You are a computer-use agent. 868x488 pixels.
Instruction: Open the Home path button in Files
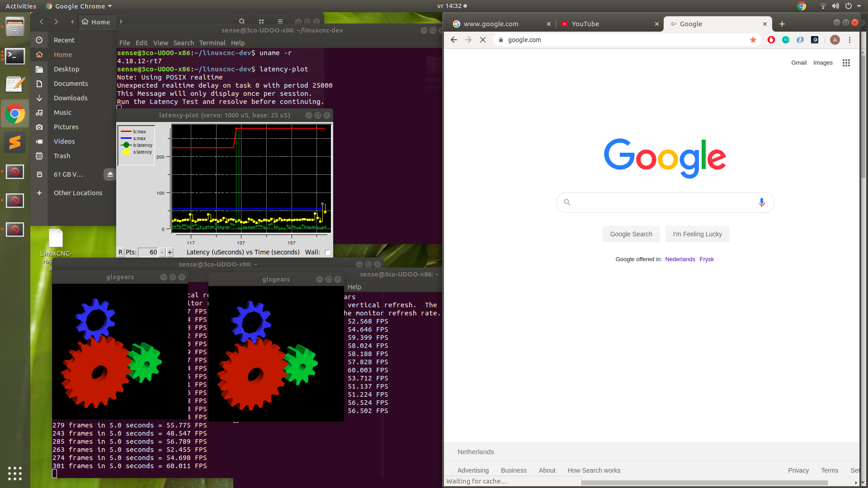[96, 22]
